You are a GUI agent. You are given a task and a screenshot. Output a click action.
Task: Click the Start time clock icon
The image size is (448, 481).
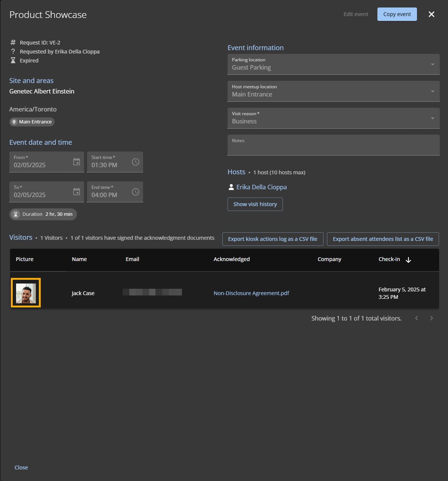(x=136, y=162)
